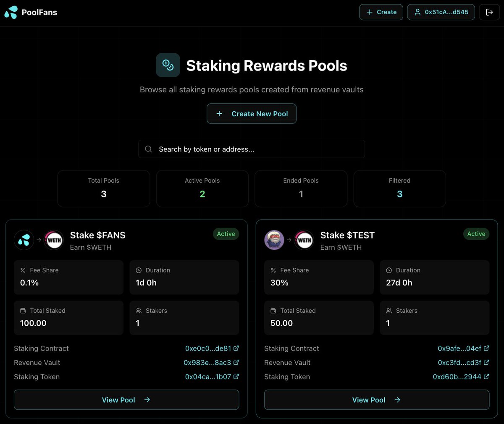Click the WETH token icon on Stake $FANS card
The image size is (504, 424).
[x=54, y=240]
